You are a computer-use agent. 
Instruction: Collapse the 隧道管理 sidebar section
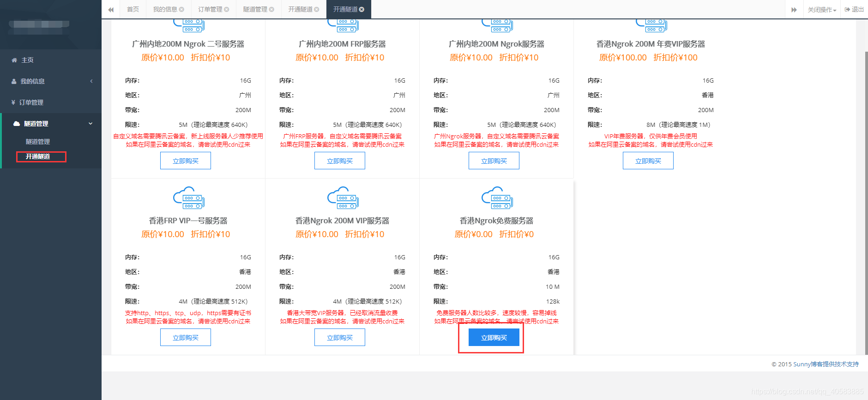[51, 124]
